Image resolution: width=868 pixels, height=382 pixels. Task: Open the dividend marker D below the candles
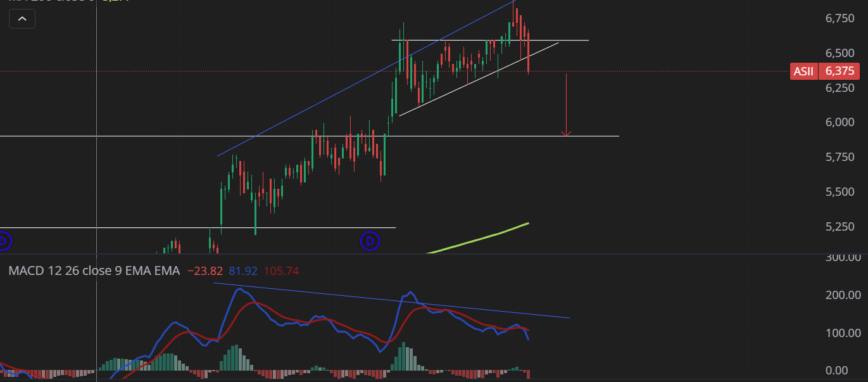[x=370, y=241]
